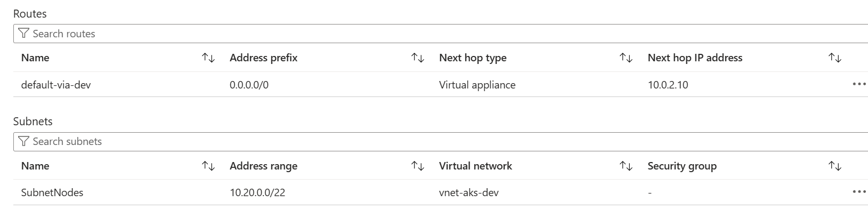Click the Search subnets filter field
The image size is (868, 210).
(441, 141)
